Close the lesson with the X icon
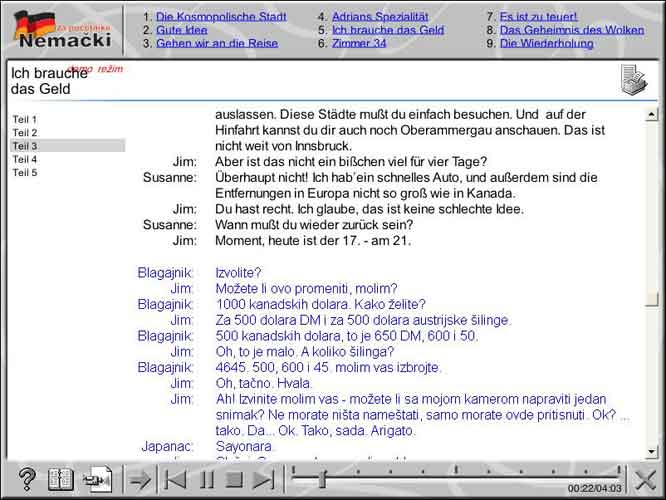 coord(646,480)
